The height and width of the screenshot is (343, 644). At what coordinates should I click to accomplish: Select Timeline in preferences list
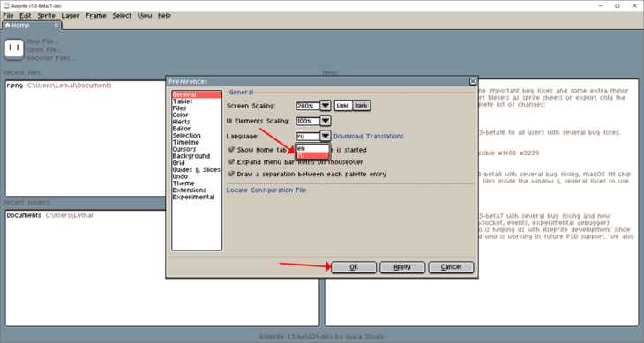point(197,142)
